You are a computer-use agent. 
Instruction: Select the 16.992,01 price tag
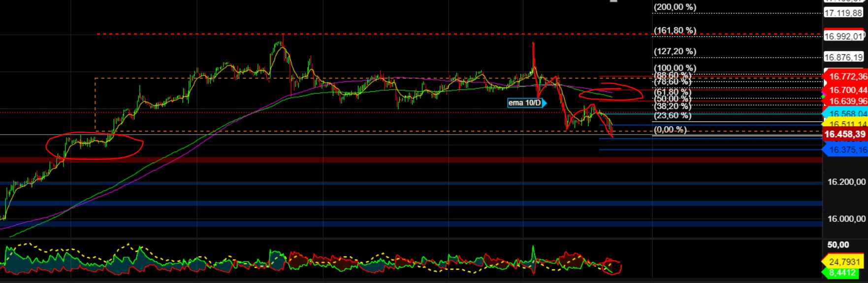[843, 36]
